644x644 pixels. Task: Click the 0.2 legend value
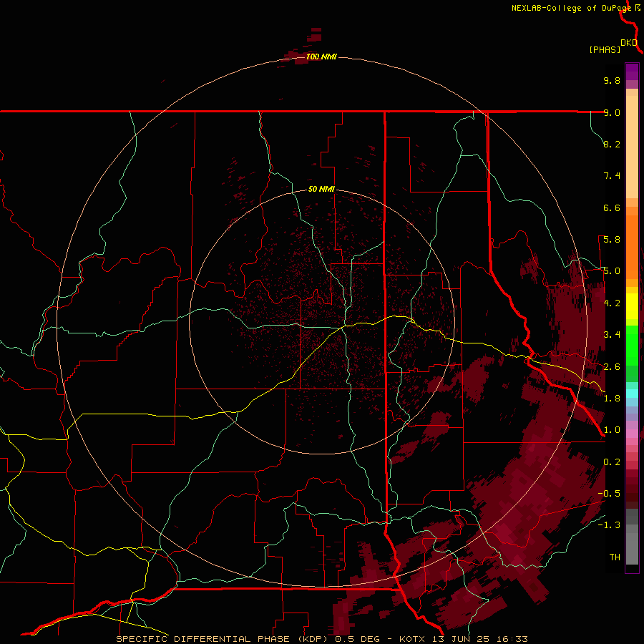click(x=612, y=462)
